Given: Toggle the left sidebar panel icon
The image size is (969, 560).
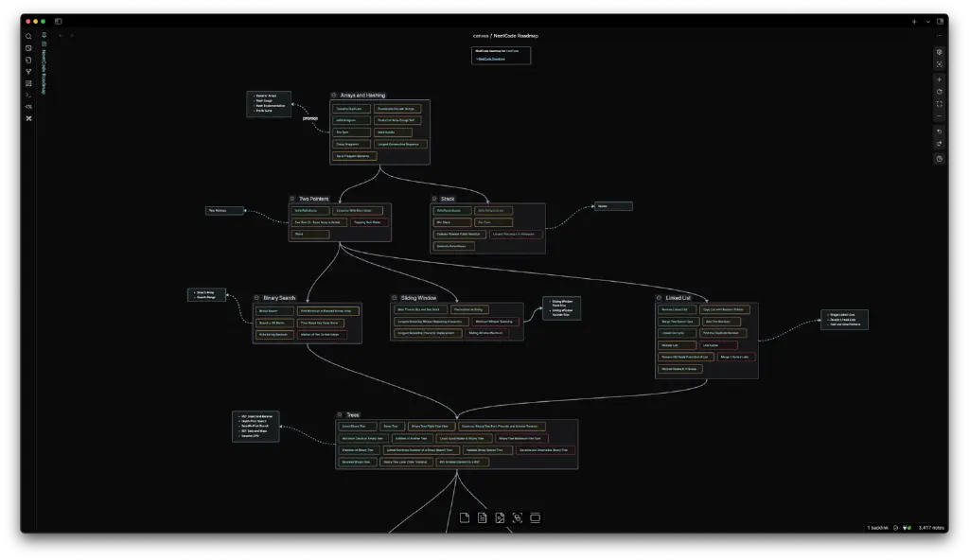Looking at the screenshot, I should 58,21.
